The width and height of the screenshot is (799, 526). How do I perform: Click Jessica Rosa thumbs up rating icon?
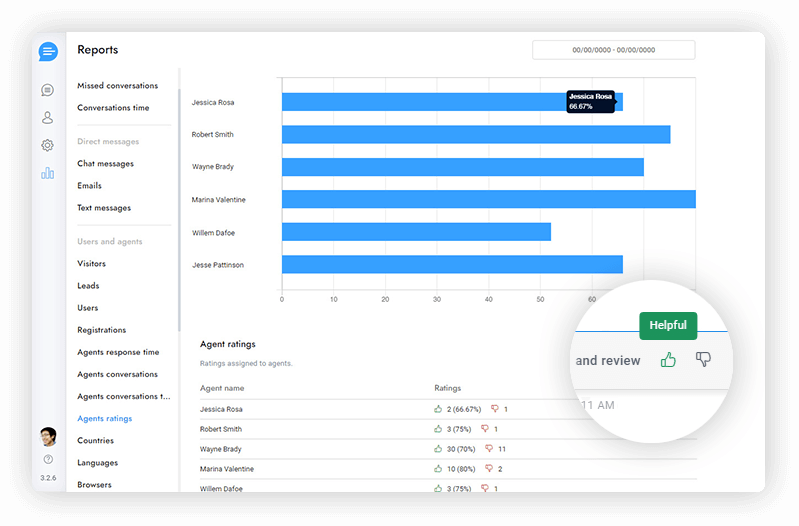point(438,410)
